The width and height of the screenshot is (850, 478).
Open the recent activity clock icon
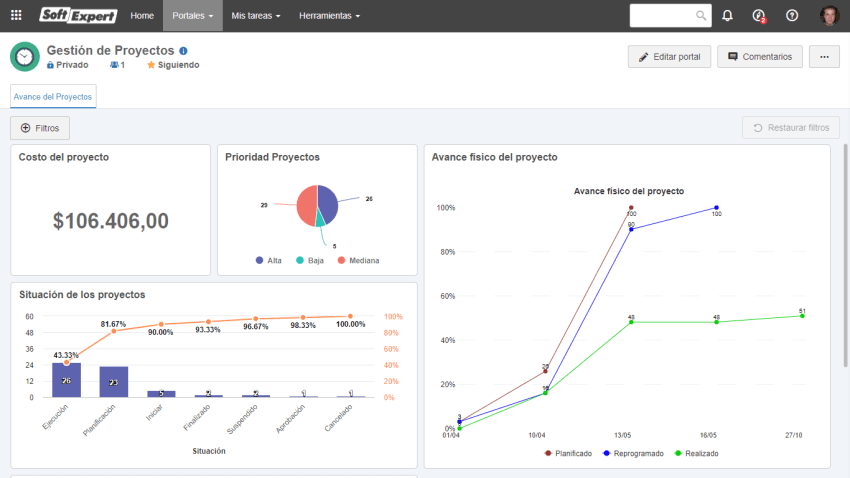tap(759, 16)
